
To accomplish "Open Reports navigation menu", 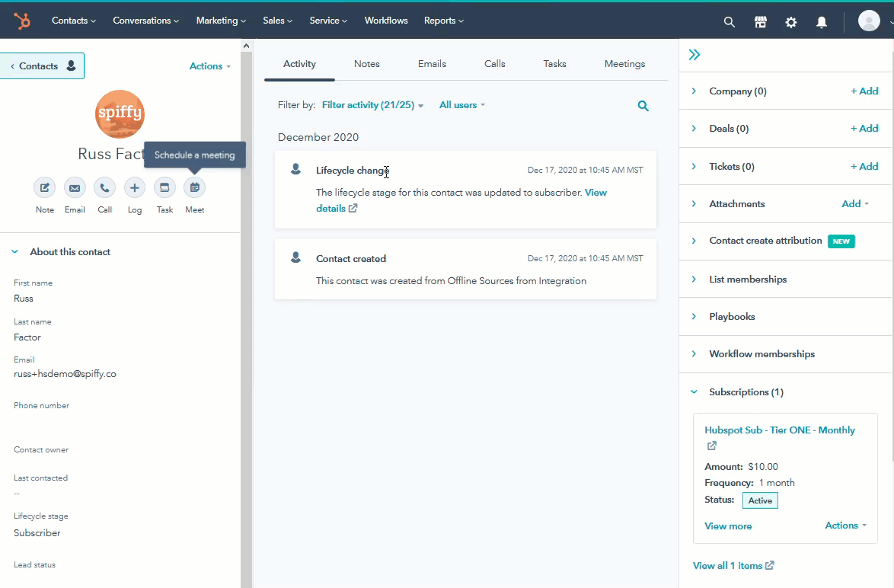I will 444,21.
